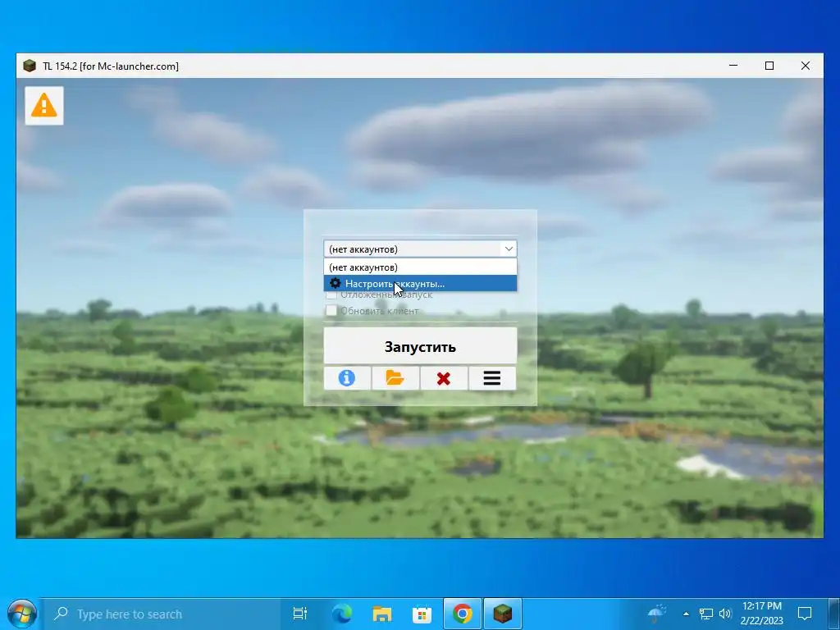Open Task View on the taskbar
The height and width of the screenshot is (630, 840).
coord(300,614)
